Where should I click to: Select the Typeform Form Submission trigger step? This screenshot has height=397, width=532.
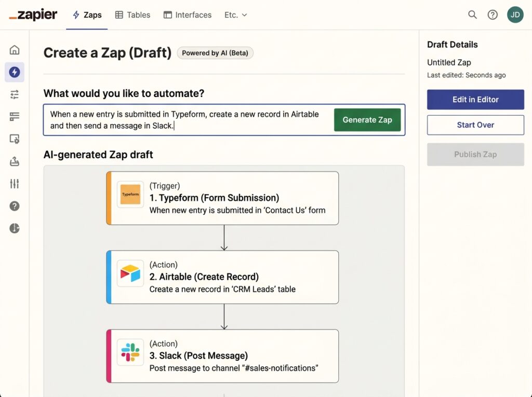(222, 198)
